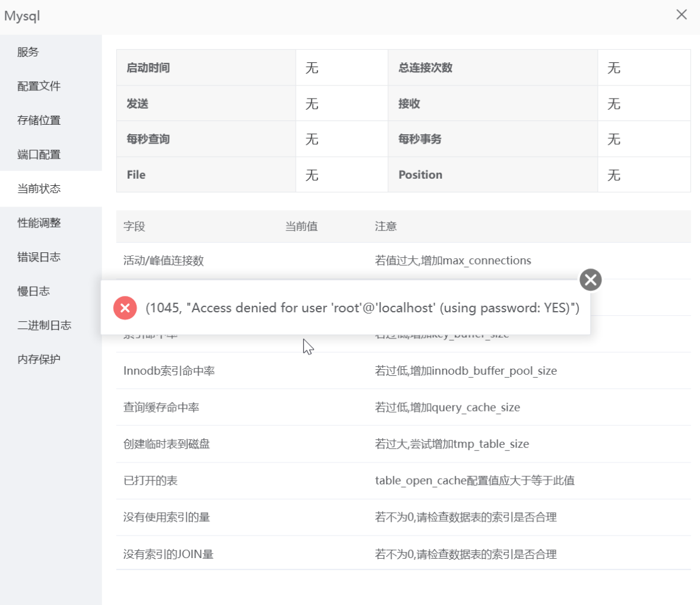This screenshot has width=700, height=605.
Task: Select the 创建临时表到磁盘 row label
Action: [166, 444]
